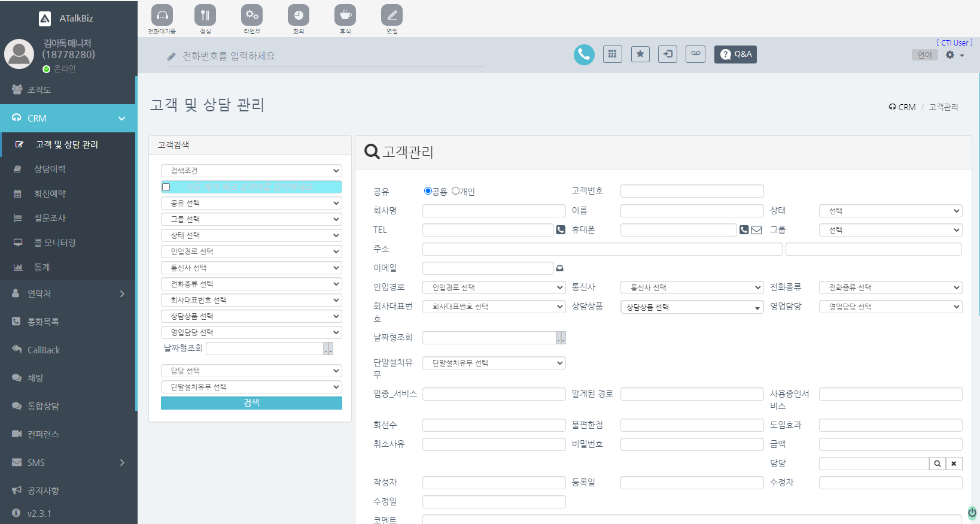Click the 언어 language button

coord(924,54)
